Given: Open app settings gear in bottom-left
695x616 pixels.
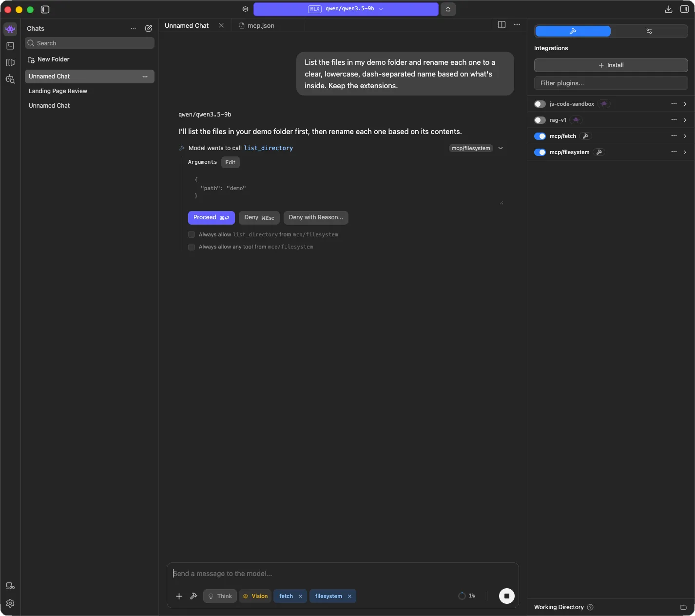Looking at the screenshot, I should pyautogui.click(x=10, y=603).
